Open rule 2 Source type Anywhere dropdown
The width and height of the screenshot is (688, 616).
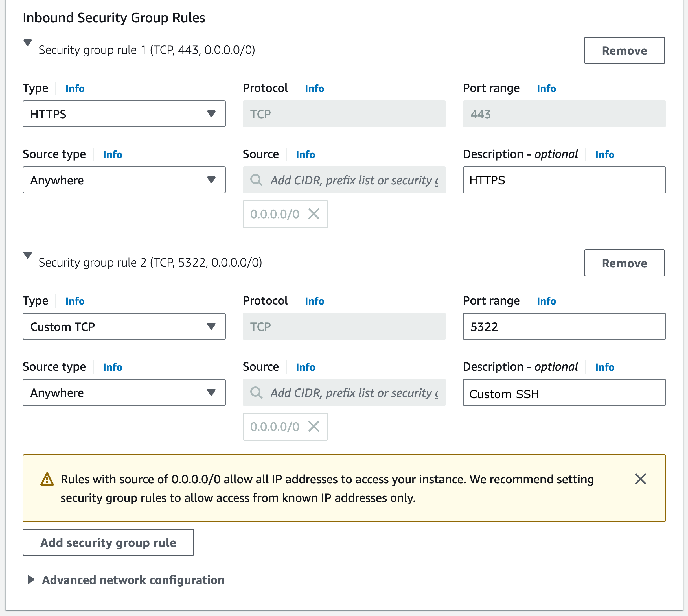(x=124, y=393)
